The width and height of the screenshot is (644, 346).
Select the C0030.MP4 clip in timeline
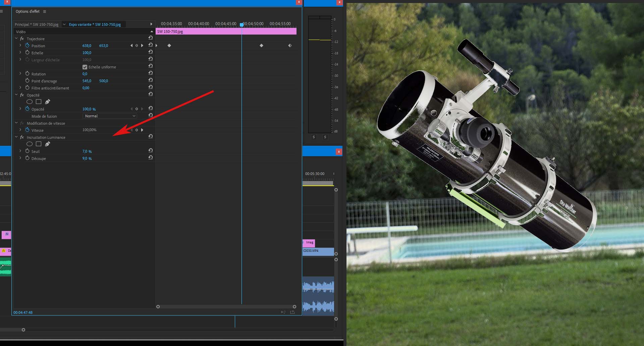tap(318, 251)
